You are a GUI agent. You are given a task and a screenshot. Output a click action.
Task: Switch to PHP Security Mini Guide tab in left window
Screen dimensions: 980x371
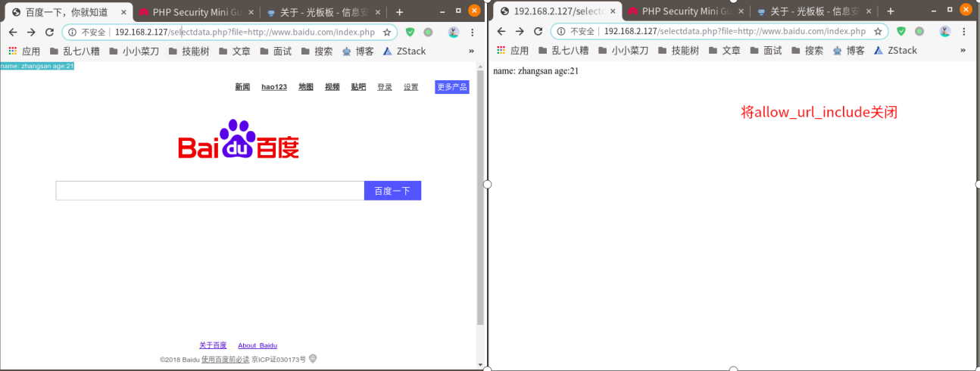tap(197, 12)
